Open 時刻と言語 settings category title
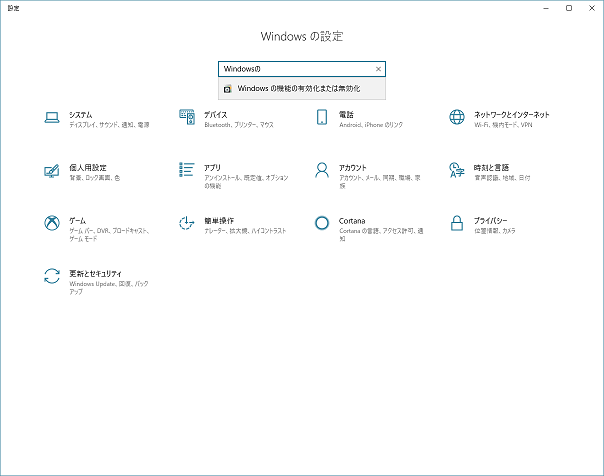This screenshot has width=604, height=476. (491, 168)
